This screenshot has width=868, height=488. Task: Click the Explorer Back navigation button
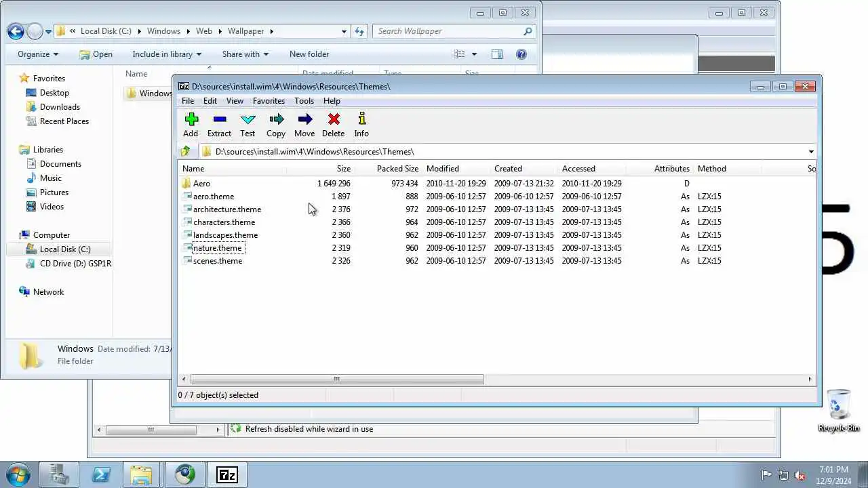pyautogui.click(x=16, y=31)
